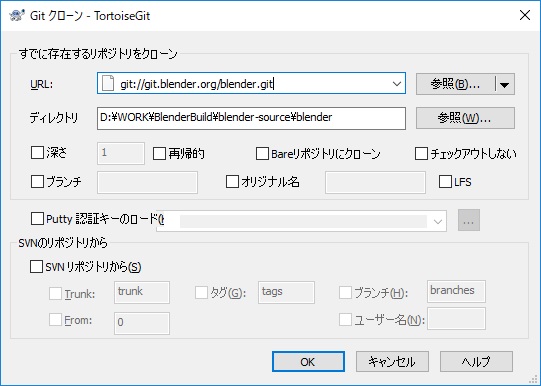
Task: Click the ユーザー名(N): checkbox
Action: coord(345,320)
